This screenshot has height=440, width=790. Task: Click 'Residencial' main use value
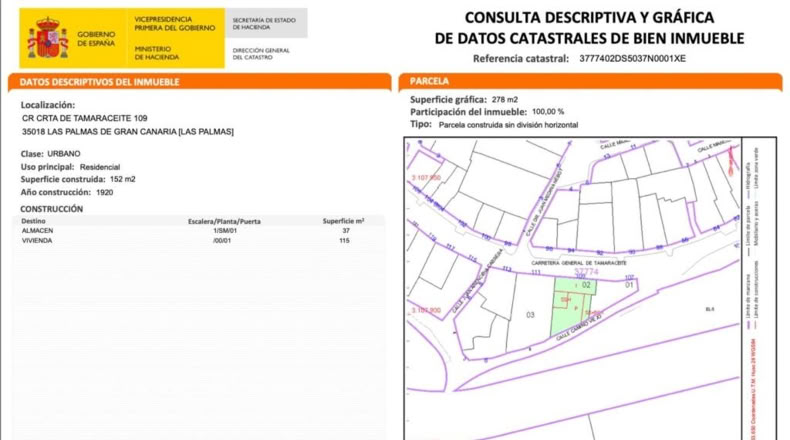click(100, 167)
